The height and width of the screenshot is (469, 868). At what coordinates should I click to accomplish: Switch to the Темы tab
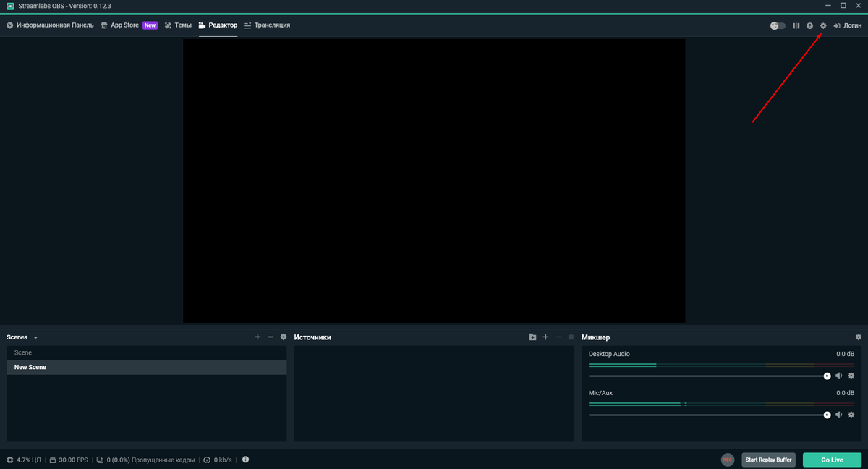point(178,25)
